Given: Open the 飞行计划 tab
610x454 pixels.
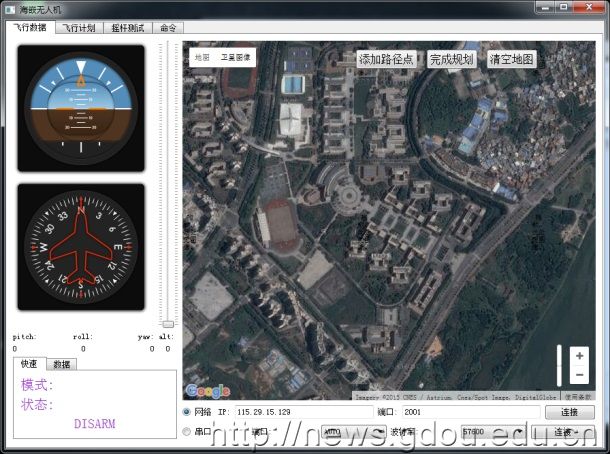Looking at the screenshot, I should coord(79,28).
